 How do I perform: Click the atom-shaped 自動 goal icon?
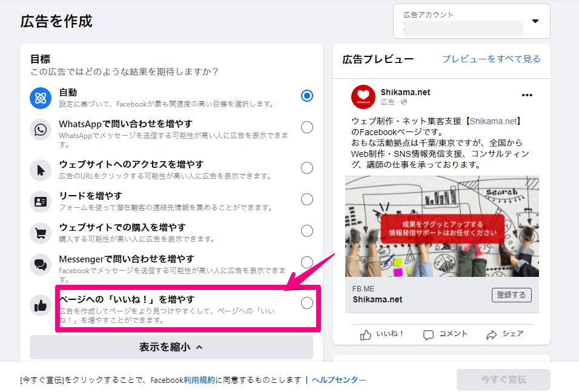click(41, 98)
